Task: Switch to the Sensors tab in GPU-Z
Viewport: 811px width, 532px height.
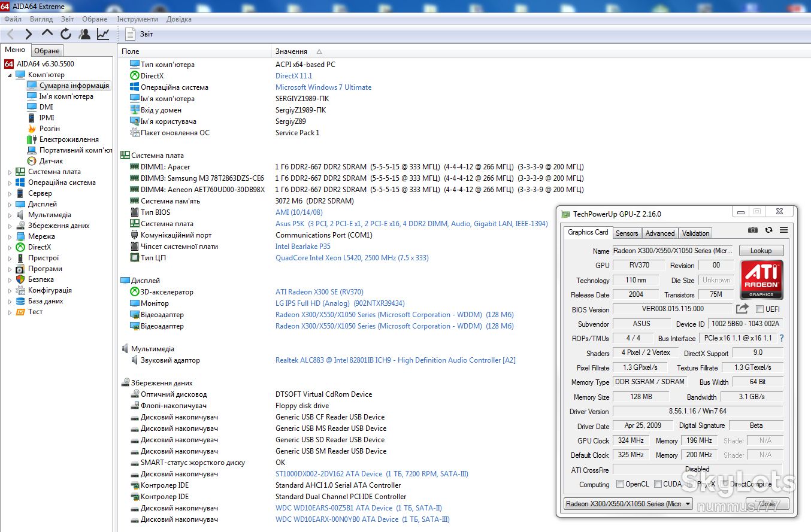Action: pos(627,233)
